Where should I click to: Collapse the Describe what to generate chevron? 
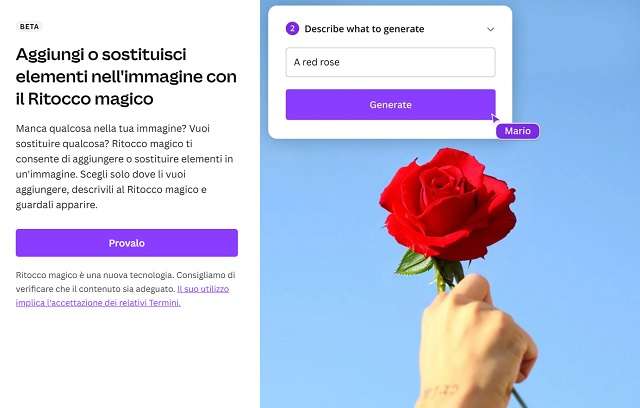click(491, 29)
